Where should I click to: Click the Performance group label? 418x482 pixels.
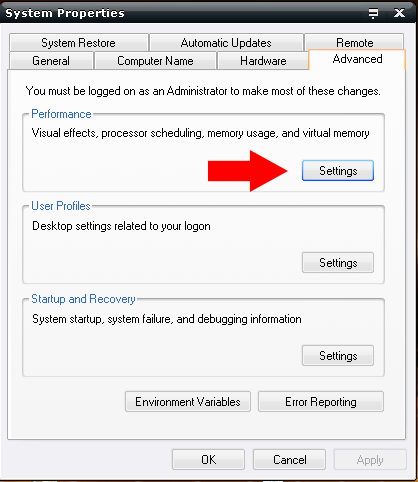(61, 114)
